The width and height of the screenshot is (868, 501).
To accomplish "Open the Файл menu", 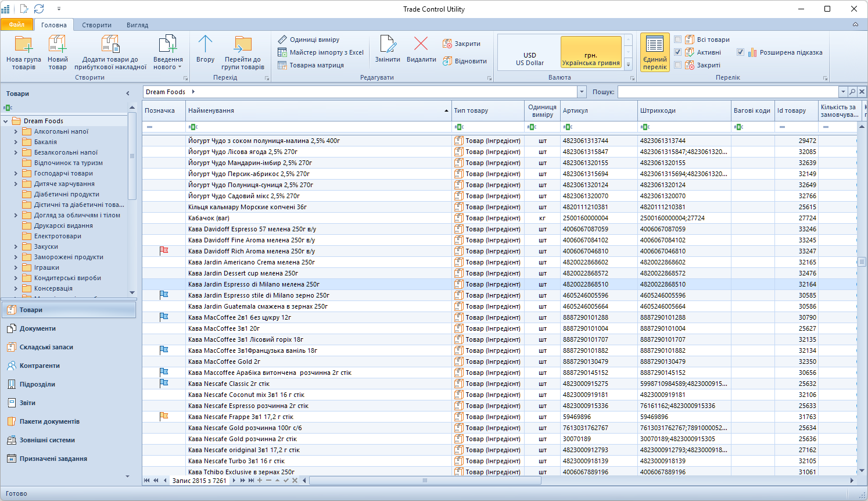I will coord(17,24).
